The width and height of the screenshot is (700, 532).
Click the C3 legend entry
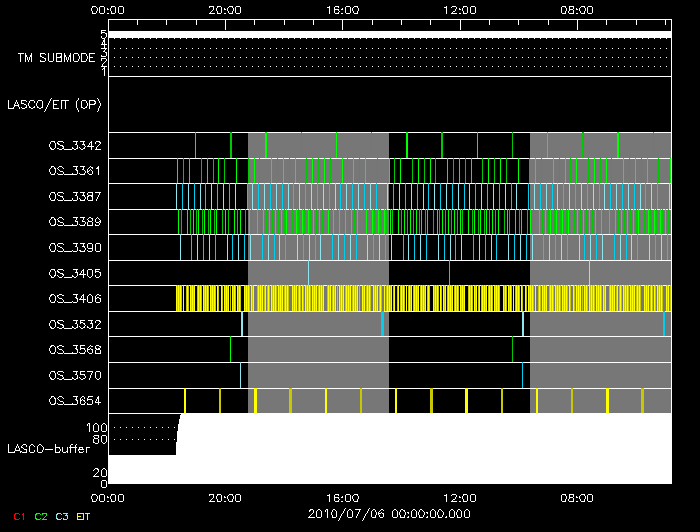pos(64,516)
